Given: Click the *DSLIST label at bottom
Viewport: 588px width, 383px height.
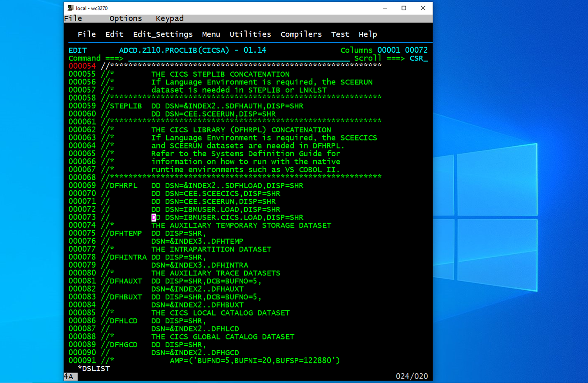Looking at the screenshot, I should coord(94,369).
